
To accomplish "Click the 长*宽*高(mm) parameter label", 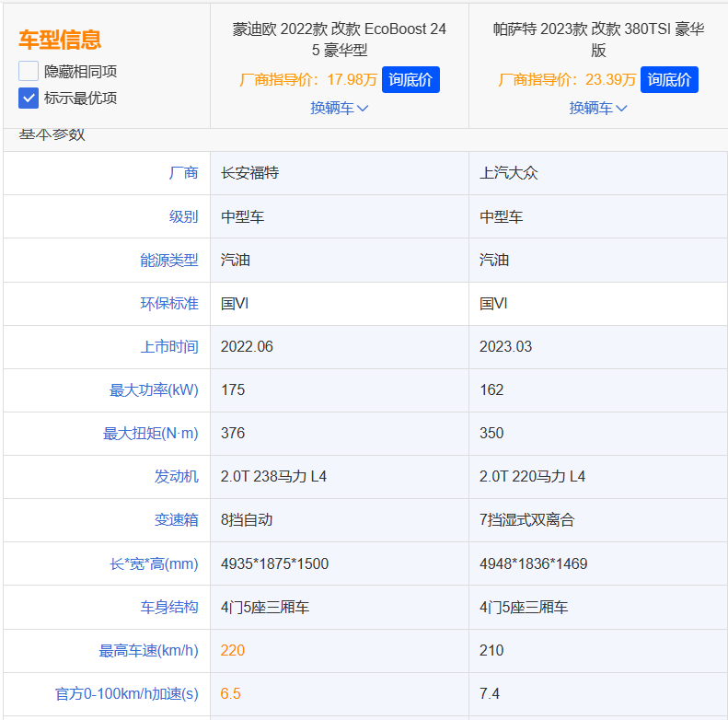I will pyautogui.click(x=154, y=563).
